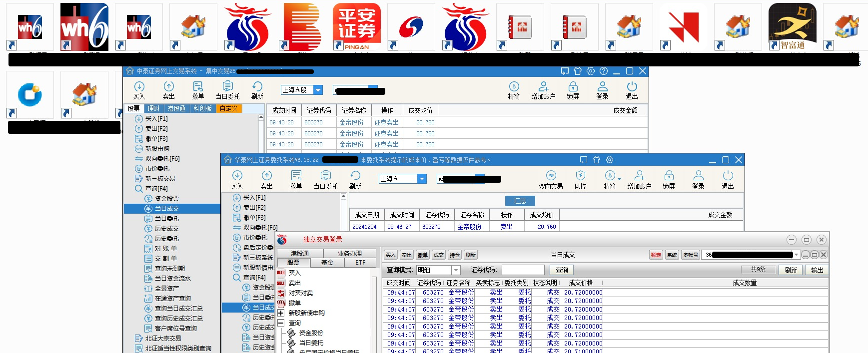
Task: Click the 买入 toolbar icon in 华泰 window
Action: point(237,180)
